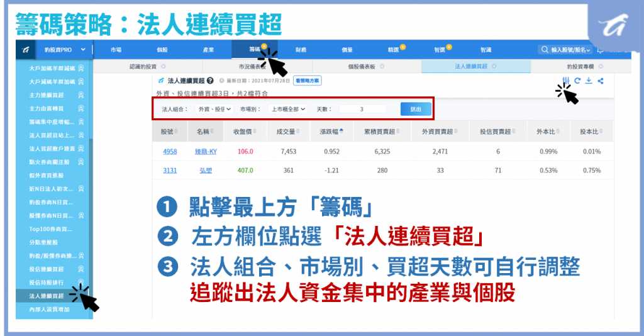The image size is (644, 336).
Task: Close the 認識豹投資 tab
Action: tap(164, 66)
